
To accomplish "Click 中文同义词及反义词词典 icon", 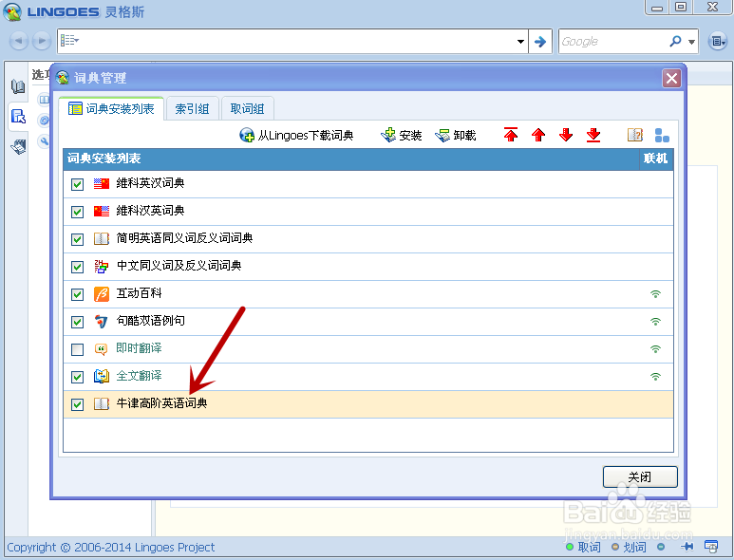I will (101, 266).
